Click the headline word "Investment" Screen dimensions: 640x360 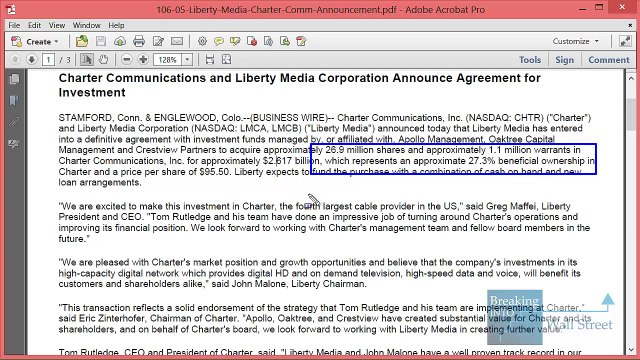92,93
